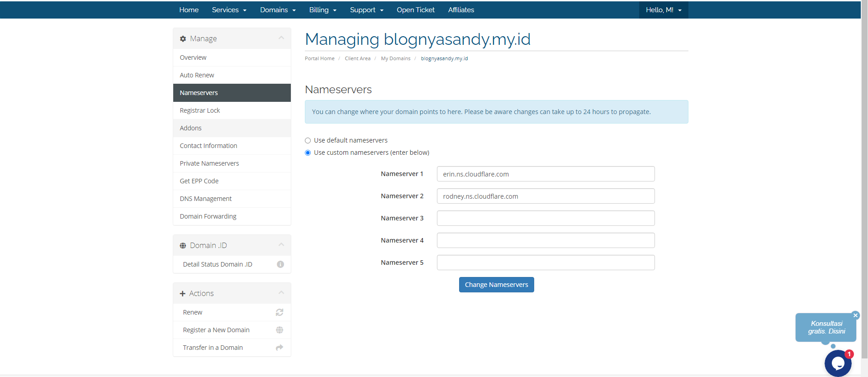Open DNS Management page

[232, 199]
